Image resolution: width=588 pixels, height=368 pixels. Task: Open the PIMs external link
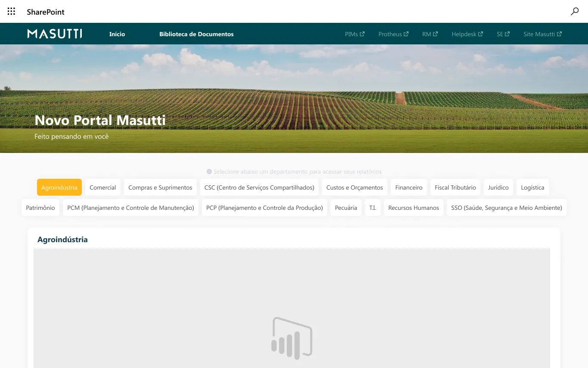(x=355, y=34)
